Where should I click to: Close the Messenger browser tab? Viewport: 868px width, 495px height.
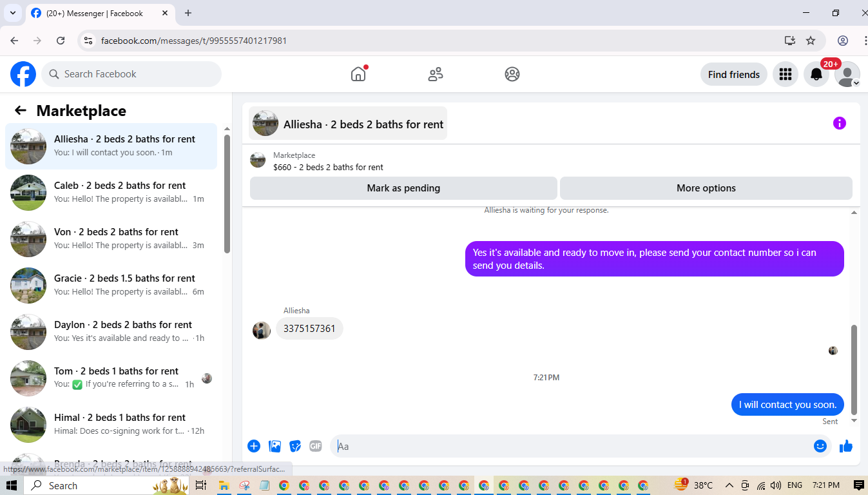(x=164, y=13)
